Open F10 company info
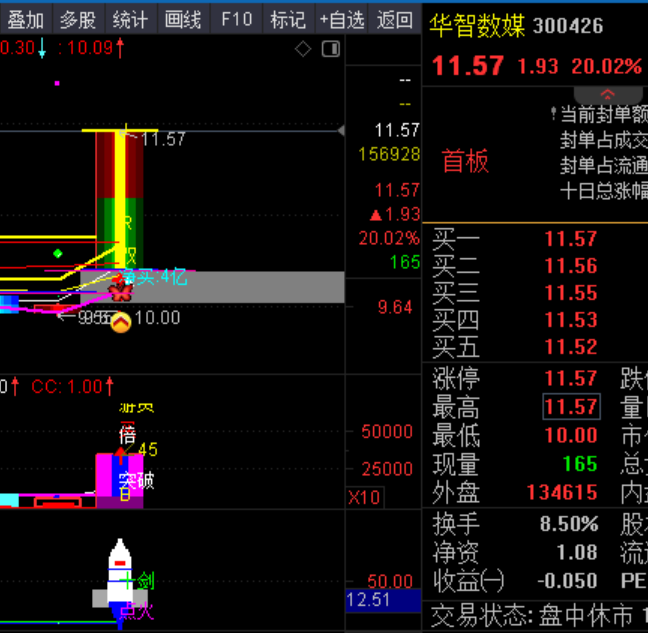This screenshot has width=648, height=633. (236, 19)
